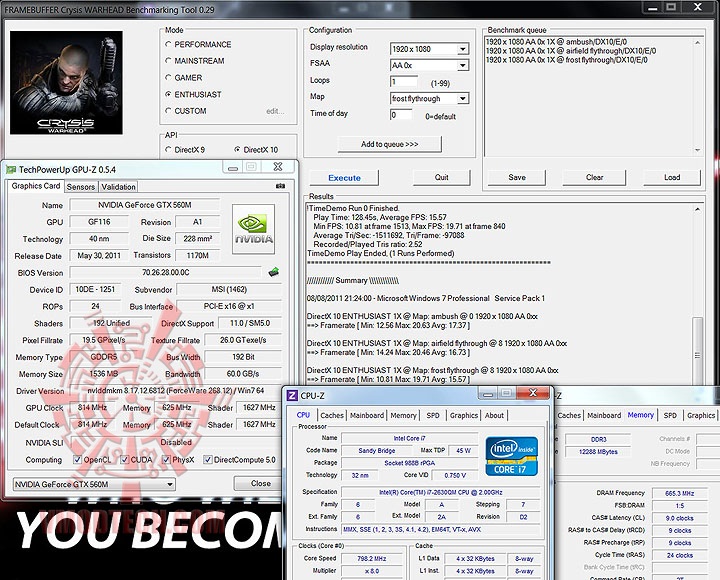This screenshot has width=720, height=580.
Task: Select frost flythrough queue entry
Action: pos(567,60)
